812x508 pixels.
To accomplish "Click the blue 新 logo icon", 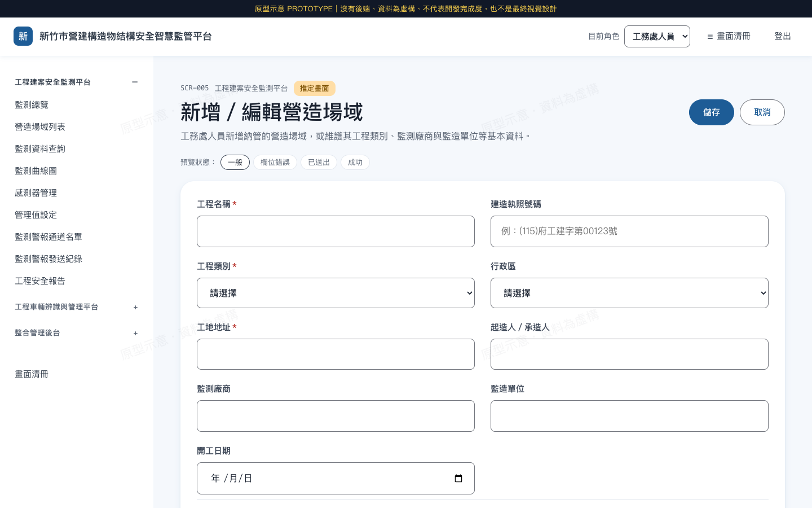I will tap(23, 36).
